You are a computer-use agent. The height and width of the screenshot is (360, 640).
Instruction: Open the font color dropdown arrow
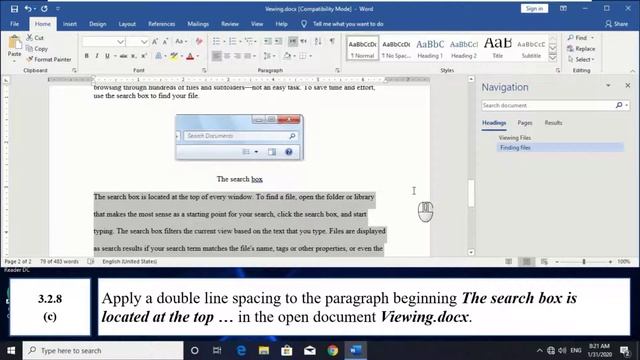(198, 56)
